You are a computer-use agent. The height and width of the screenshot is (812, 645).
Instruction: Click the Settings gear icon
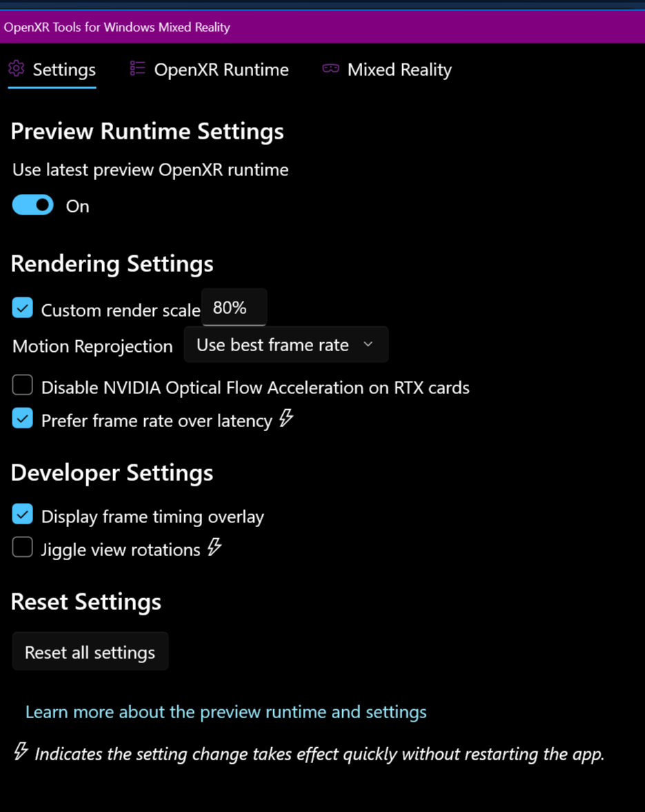(17, 68)
